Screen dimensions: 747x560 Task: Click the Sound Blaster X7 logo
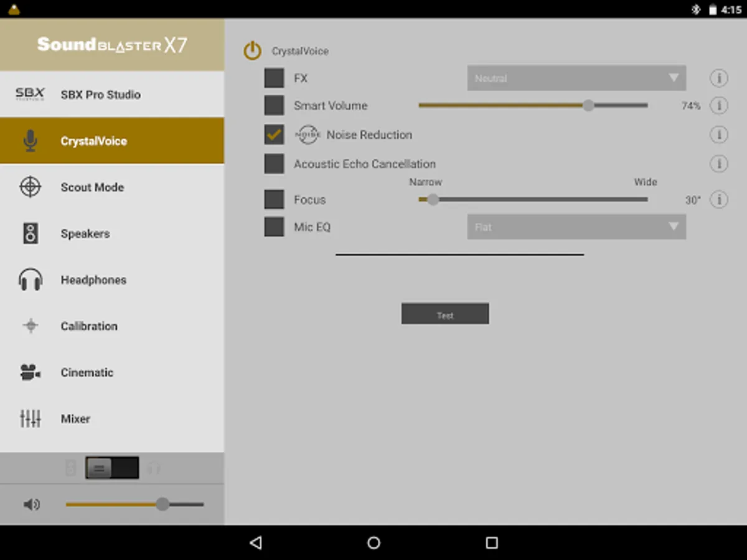pos(112,45)
